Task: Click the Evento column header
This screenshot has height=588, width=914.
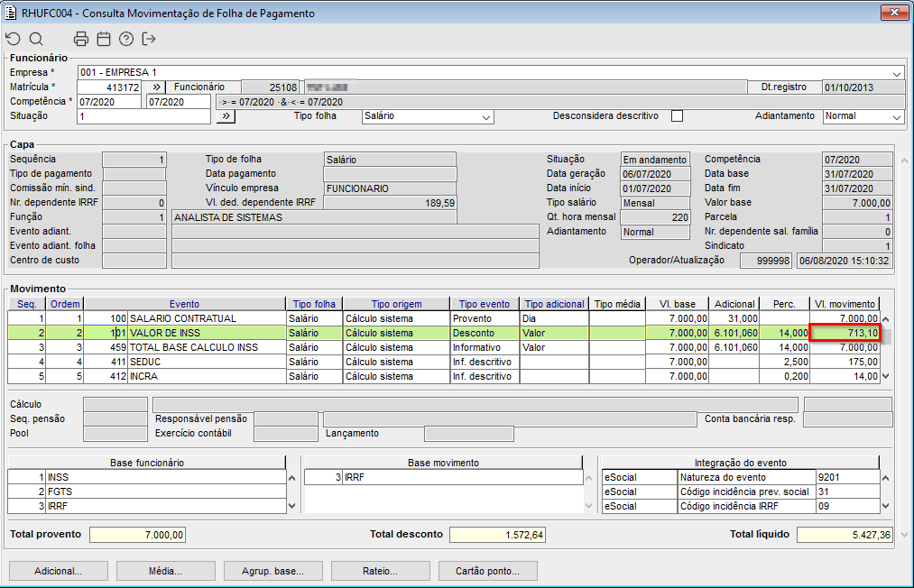Action: click(x=184, y=304)
